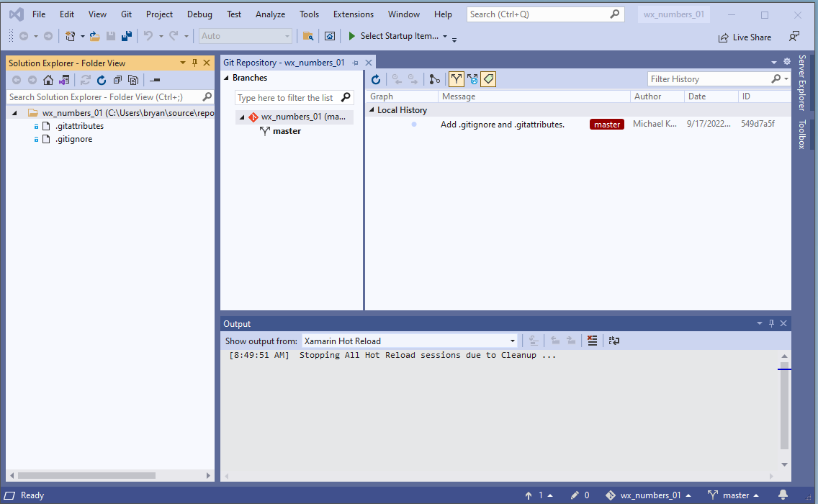
Task: Open Select Startup Item dropdown arrow
Action: (x=445, y=36)
